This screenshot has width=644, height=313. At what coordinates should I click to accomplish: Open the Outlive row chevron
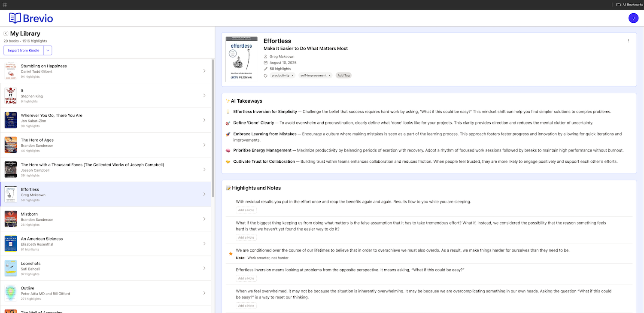point(204,293)
